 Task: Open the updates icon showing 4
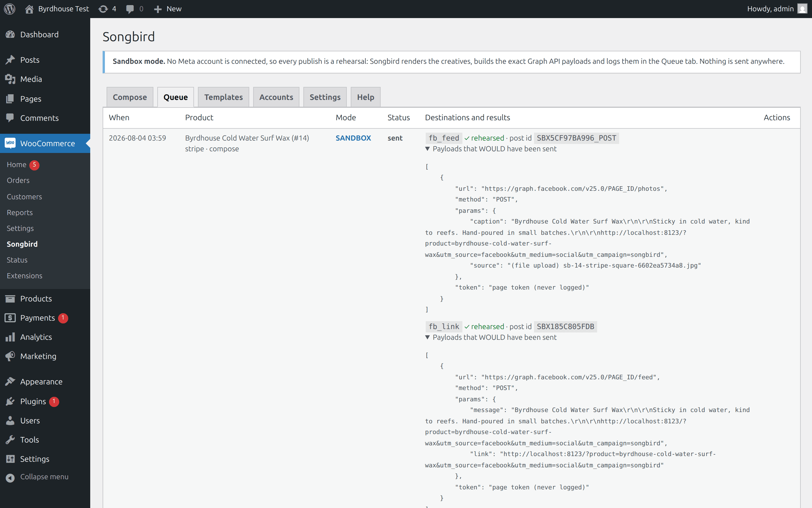[103, 9]
